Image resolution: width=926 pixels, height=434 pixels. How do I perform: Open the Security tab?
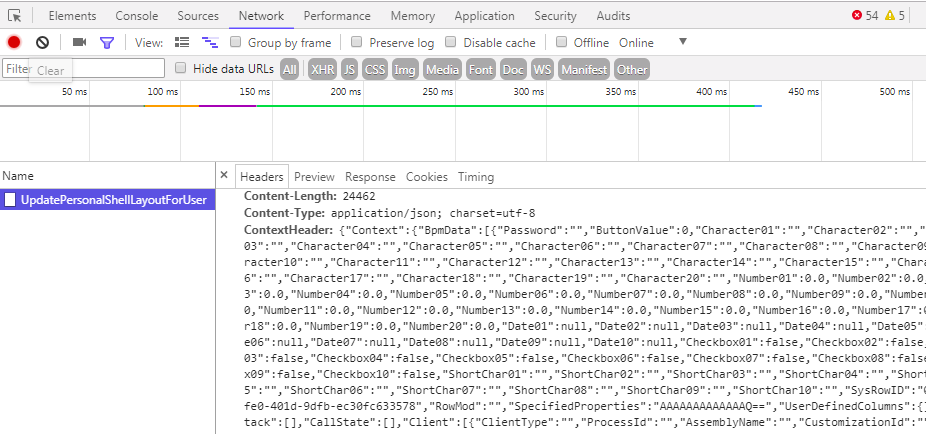pos(555,16)
